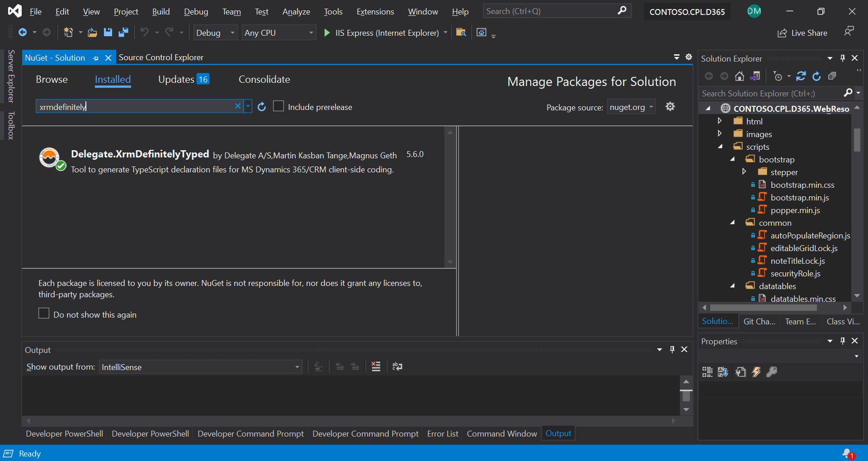Select the Delegate.XrmDefinitelyTyped package
This screenshot has height=461, width=868.
(x=233, y=162)
